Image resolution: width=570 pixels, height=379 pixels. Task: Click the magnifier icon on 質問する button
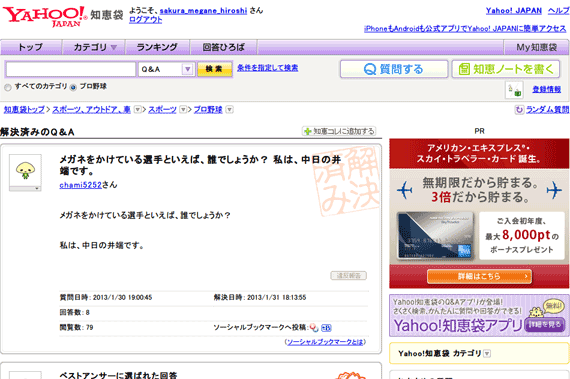coord(370,69)
